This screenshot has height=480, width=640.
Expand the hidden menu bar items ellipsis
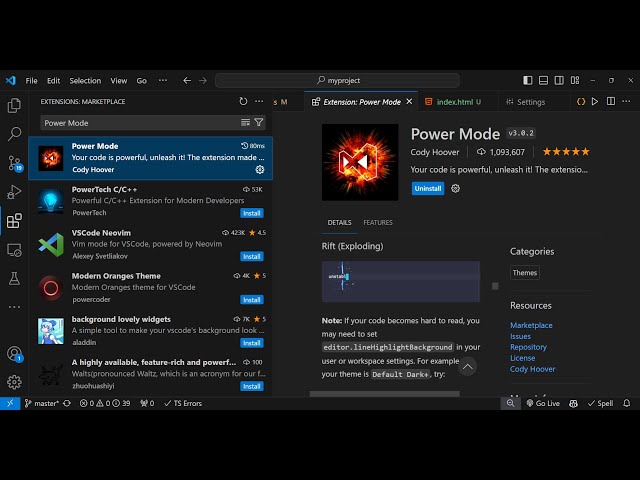tap(160, 80)
